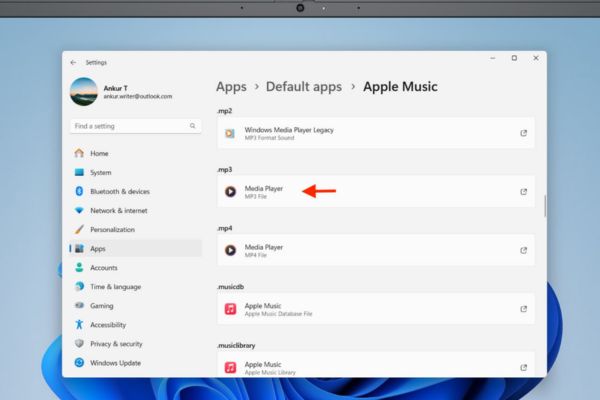Change default app for .mp3 Media Player
The height and width of the screenshot is (400, 600).
point(375,191)
